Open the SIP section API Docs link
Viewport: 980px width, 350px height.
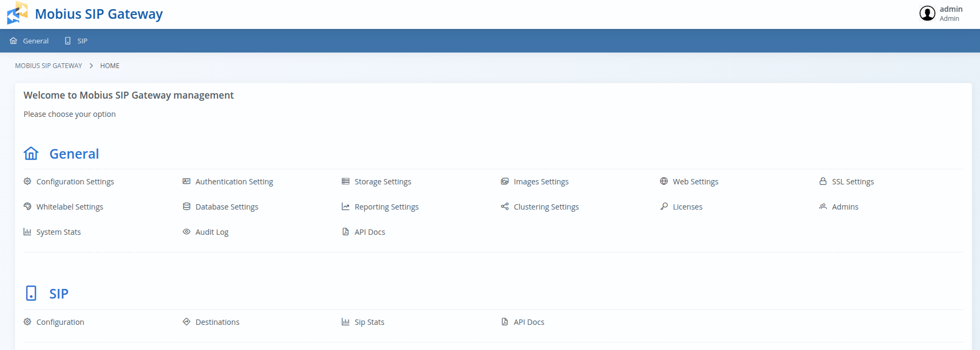(x=529, y=322)
